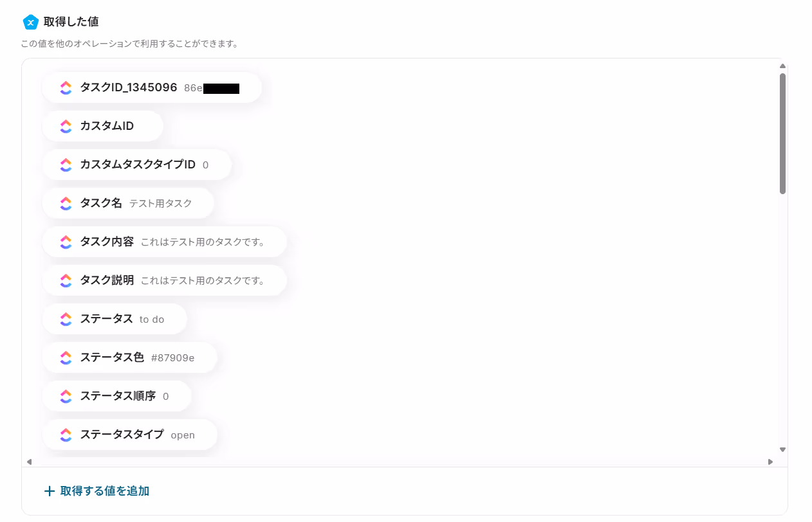Click the ClickUp icon next to タスク内容
The height and width of the screenshot is (522, 812).
(66, 242)
